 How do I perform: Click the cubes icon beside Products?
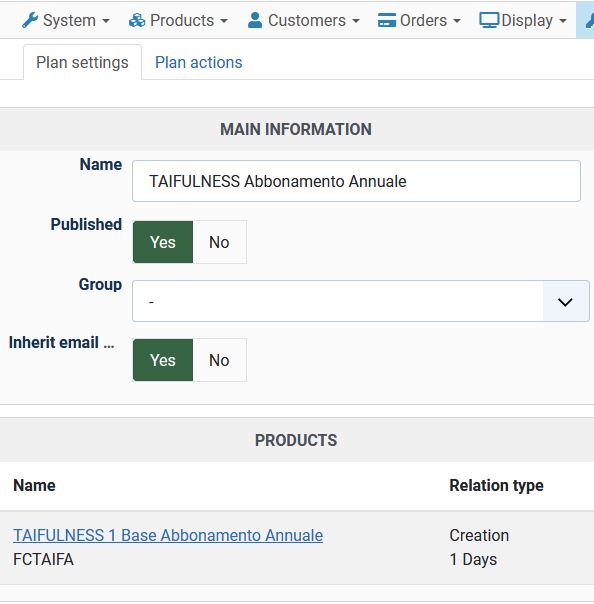[x=137, y=20]
